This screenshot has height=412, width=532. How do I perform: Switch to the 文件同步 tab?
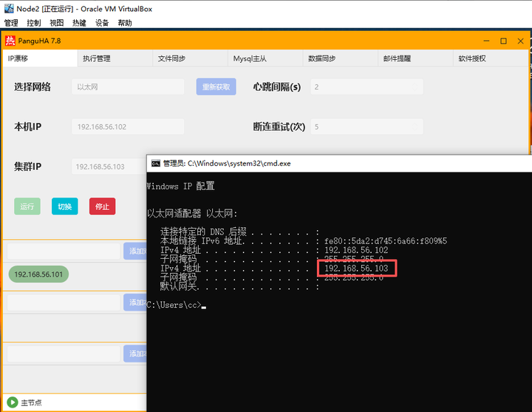190,58
